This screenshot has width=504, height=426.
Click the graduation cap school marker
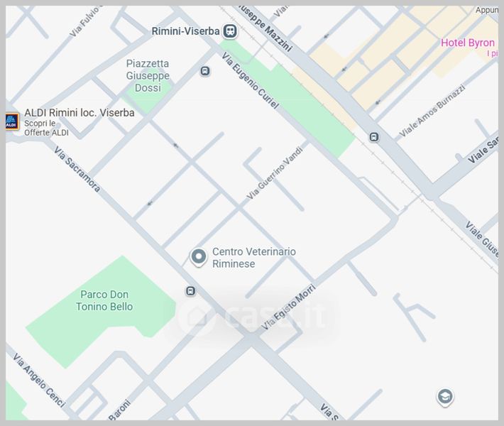click(445, 396)
